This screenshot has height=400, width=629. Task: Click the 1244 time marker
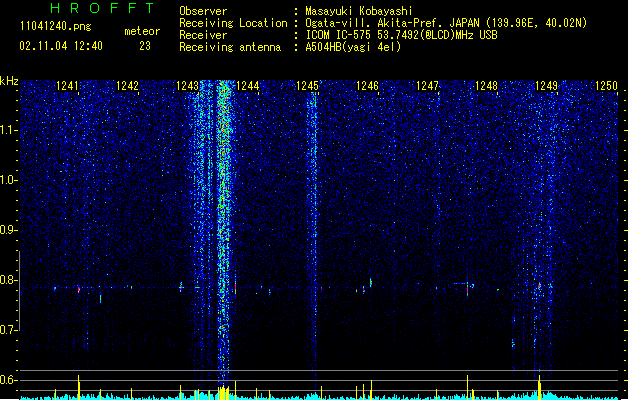[248, 85]
